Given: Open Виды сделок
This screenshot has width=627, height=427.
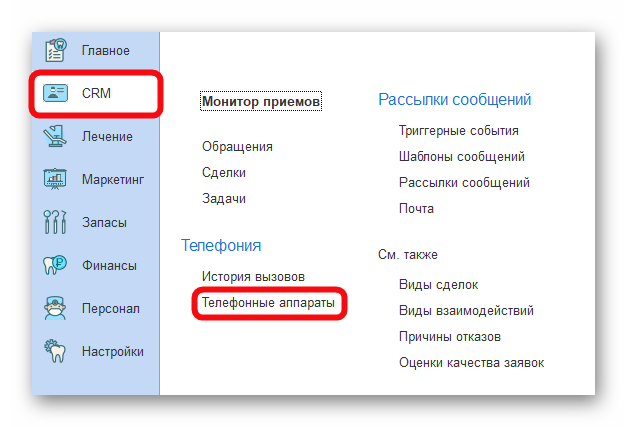Looking at the screenshot, I should 439,285.
